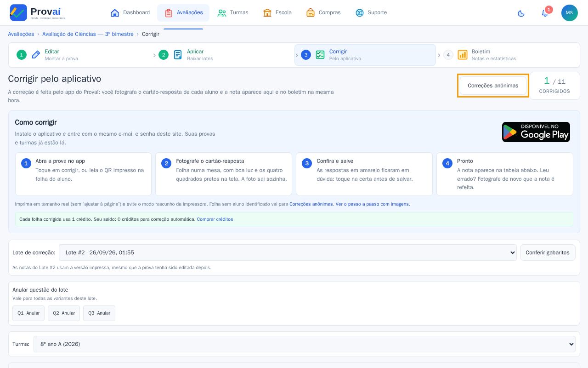588x368 pixels.
Task: Open the inline Correções anônimas link
Action: pyautogui.click(x=311, y=204)
